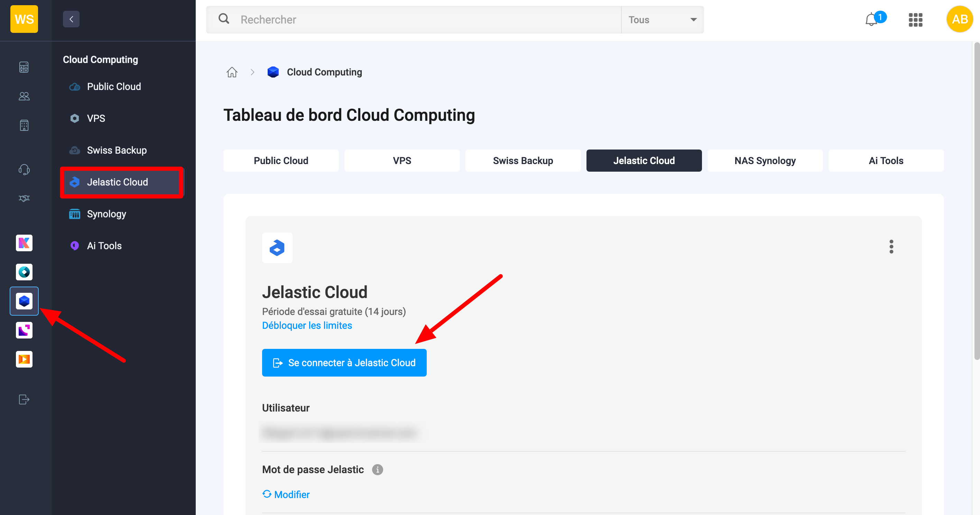Open VPS in sidebar menu
980x515 pixels.
[96, 118]
